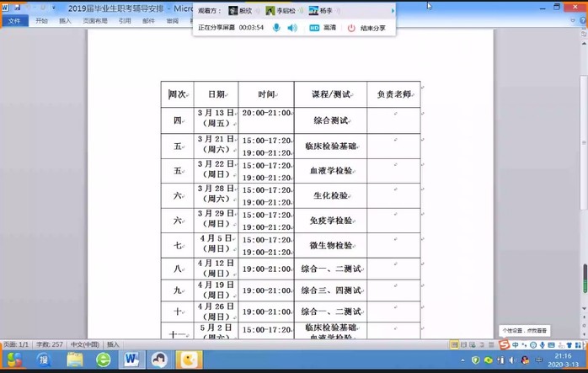
Task: Click the 结束分享 end sharing button
Action: coord(366,28)
